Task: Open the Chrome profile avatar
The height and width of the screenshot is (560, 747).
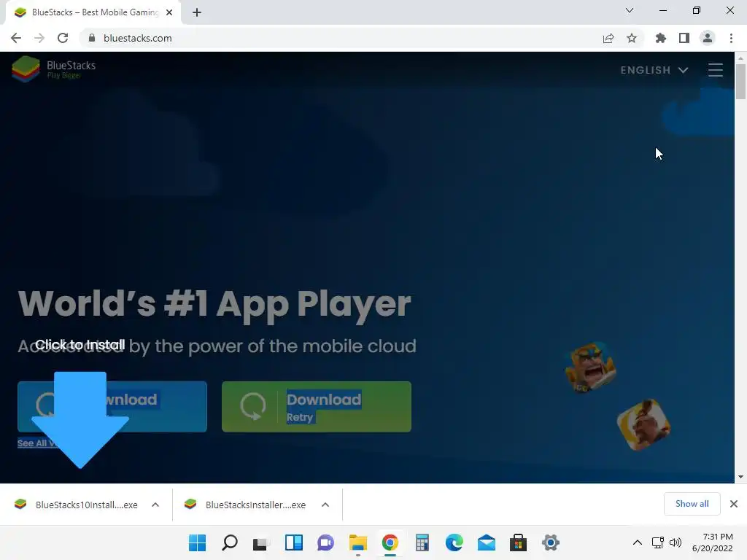Action: coord(708,38)
